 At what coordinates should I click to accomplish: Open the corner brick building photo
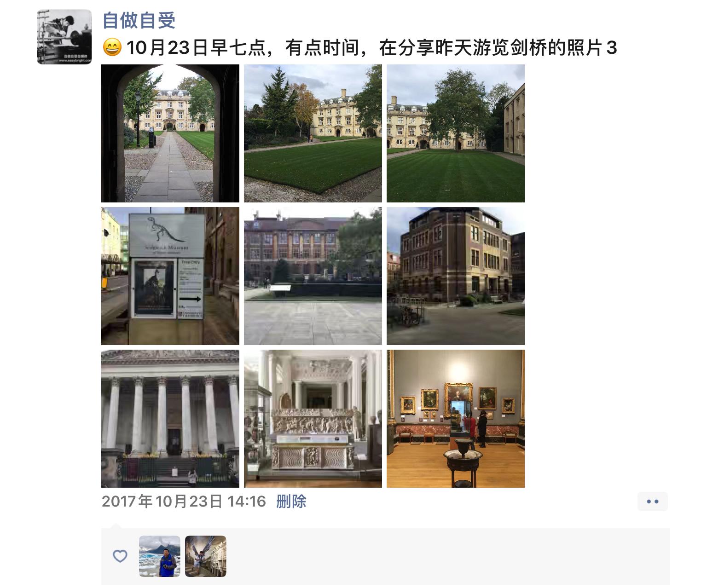tap(456, 276)
